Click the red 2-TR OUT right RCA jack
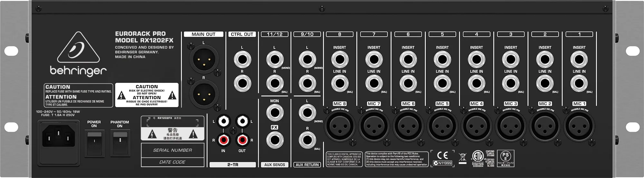This screenshot has height=178, width=644. [x=242, y=140]
